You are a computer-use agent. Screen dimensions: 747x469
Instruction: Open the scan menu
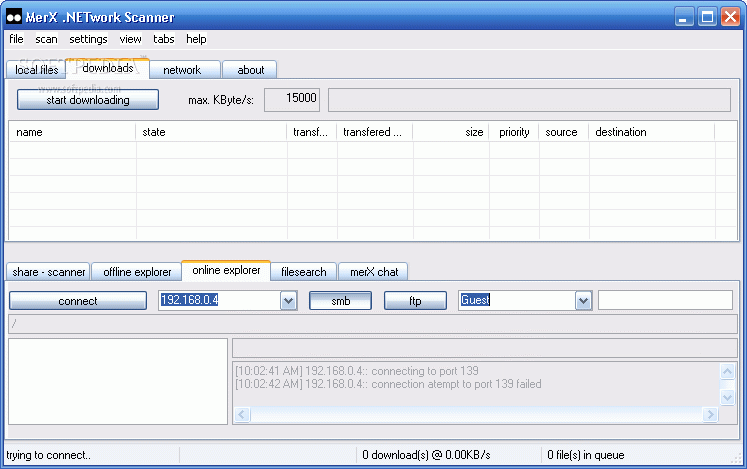click(46, 39)
